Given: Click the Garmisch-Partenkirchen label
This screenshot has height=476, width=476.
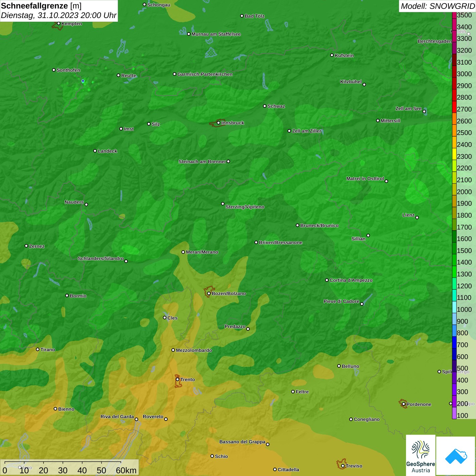Looking at the screenshot, I should click(205, 74).
